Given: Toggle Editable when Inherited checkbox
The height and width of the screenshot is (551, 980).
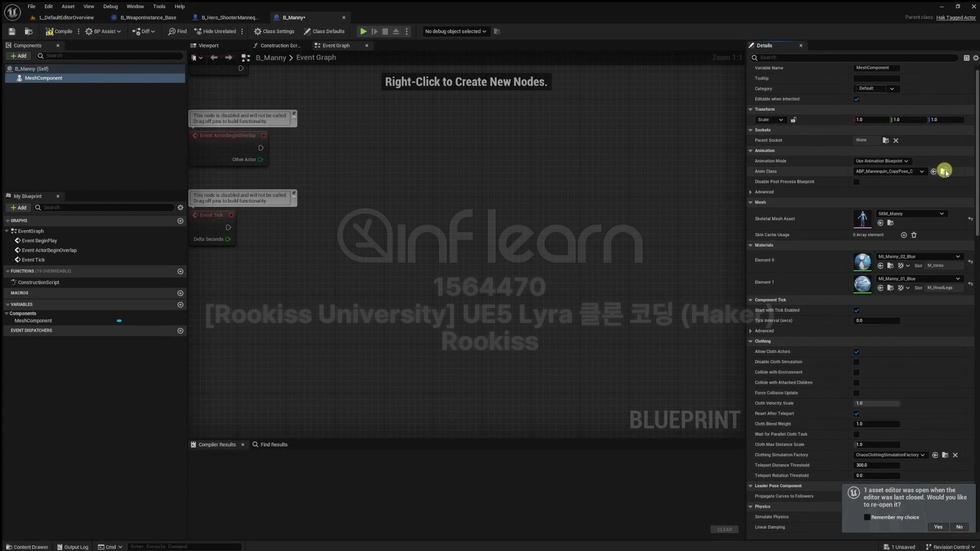Looking at the screenshot, I should click(856, 99).
